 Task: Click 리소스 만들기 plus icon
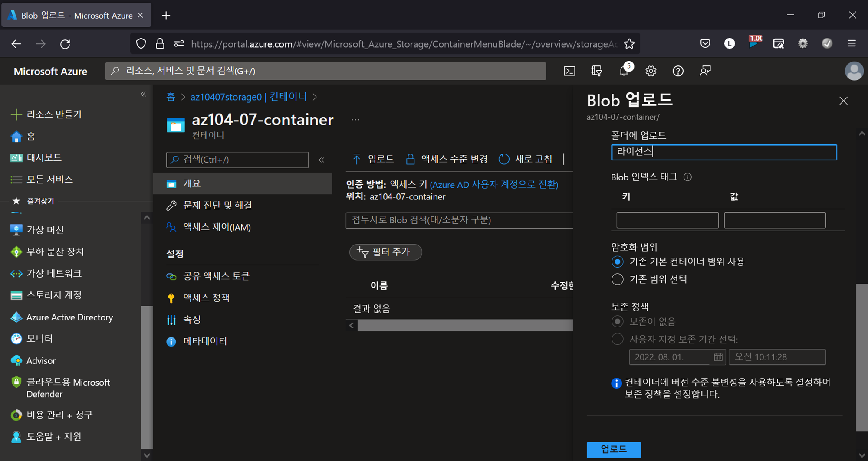pos(16,114)
